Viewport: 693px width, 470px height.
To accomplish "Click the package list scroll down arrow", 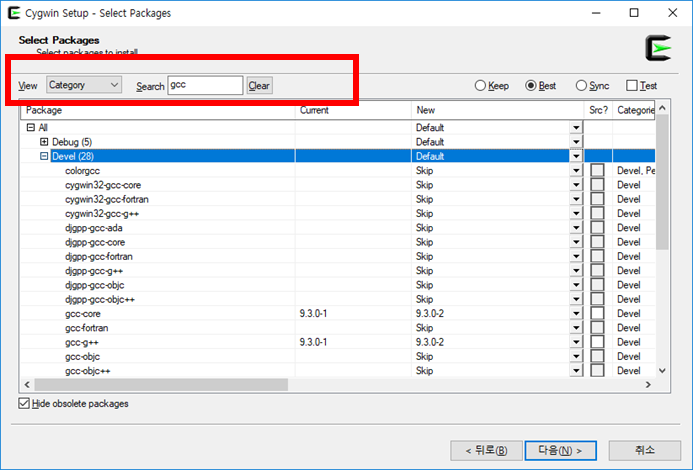I will pos(662,371).
